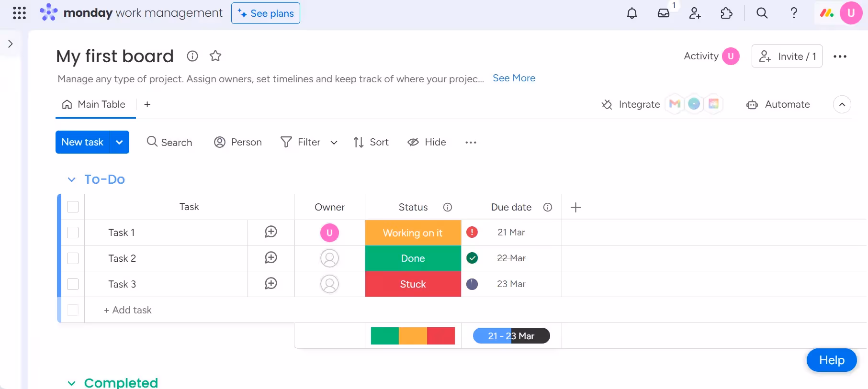Click the See plans button
868x389 pixels.
coord(266,13)
